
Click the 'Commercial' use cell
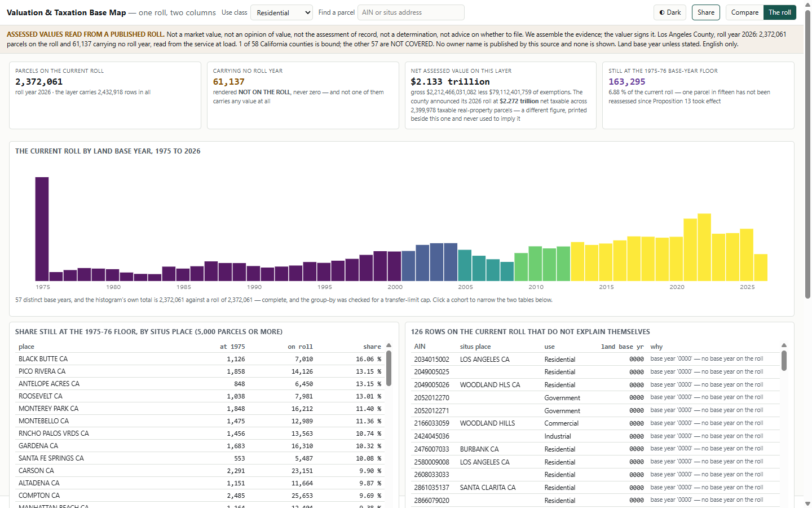pos(561,423)
